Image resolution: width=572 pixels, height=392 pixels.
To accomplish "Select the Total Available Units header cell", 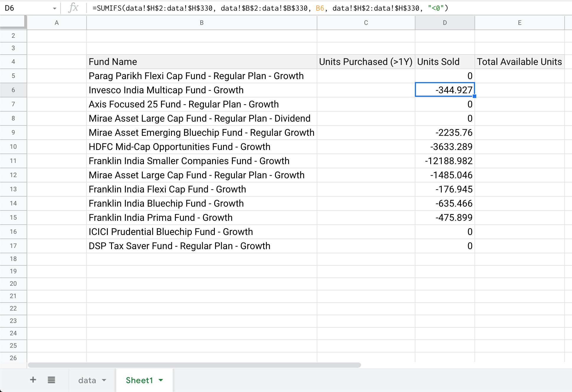I will (x=520, y=62).
